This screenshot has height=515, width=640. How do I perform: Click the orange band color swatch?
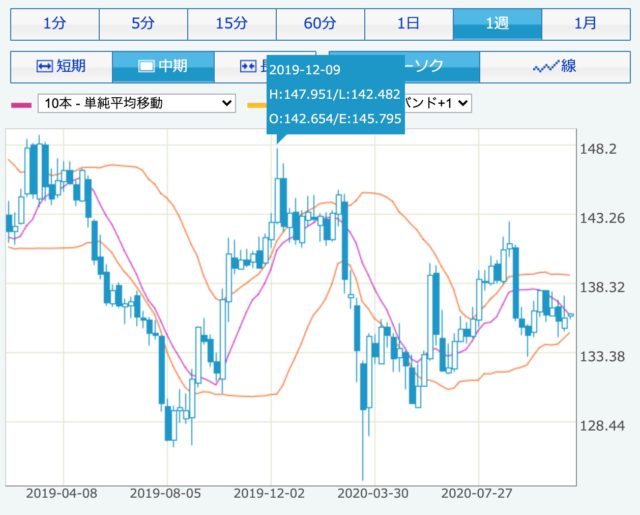(255, 104)
